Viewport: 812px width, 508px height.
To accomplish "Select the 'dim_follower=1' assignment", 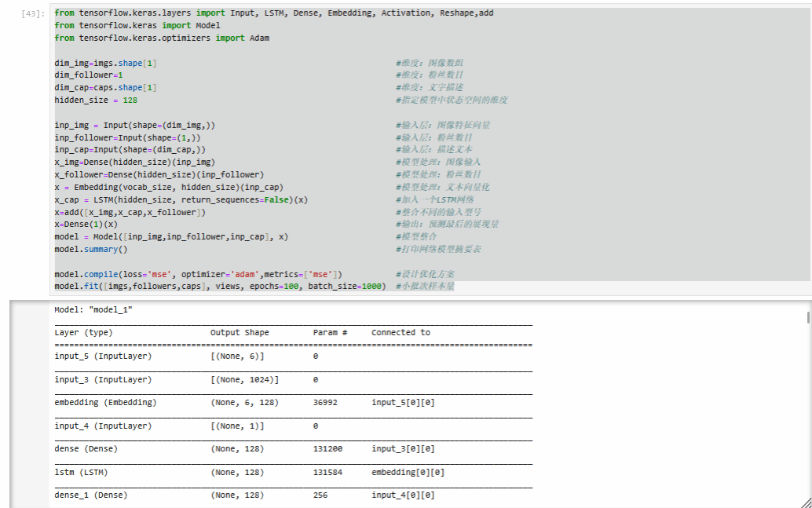I will 89,75.
